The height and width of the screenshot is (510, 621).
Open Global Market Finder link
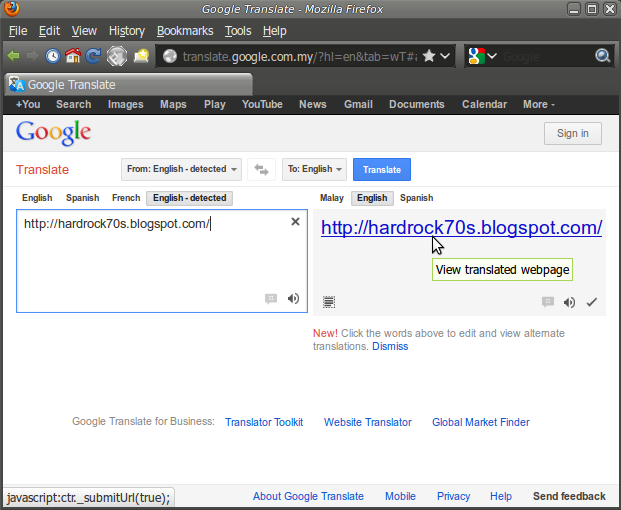point(481,422)
